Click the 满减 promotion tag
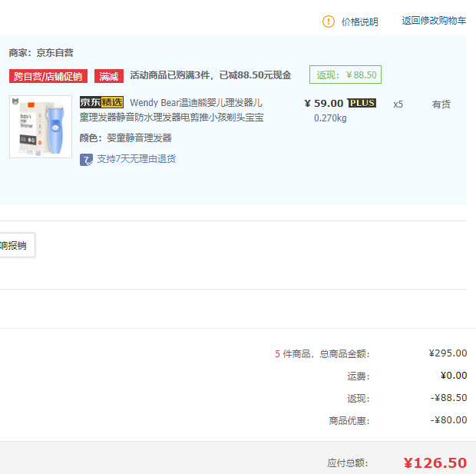The width and height of the screenshot is (476, 474). coord(109,76)
